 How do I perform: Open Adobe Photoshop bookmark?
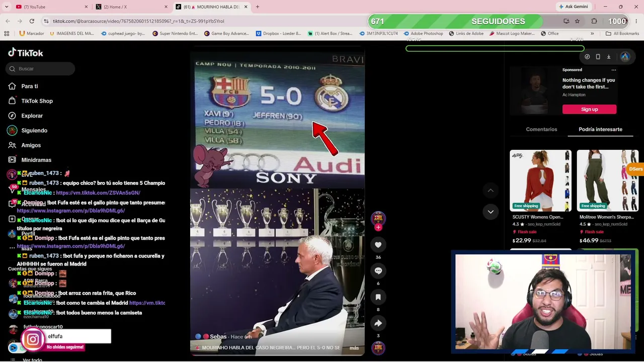click(423, 34)
